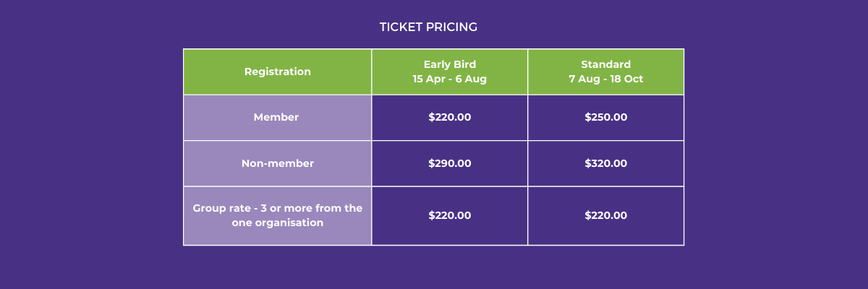Click empty purple area right of table
This screenshot has width=868, height=289.
pyautogui.click(x=775, y=144)
